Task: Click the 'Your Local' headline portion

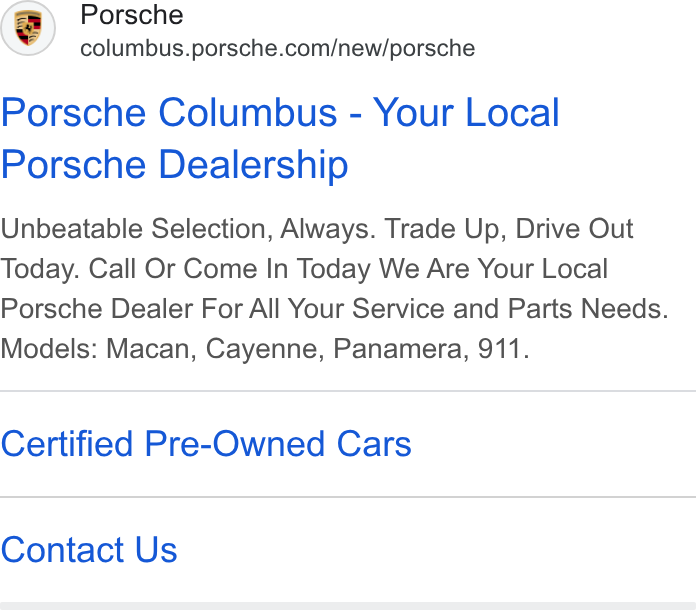Action: (x=466, y=113)
